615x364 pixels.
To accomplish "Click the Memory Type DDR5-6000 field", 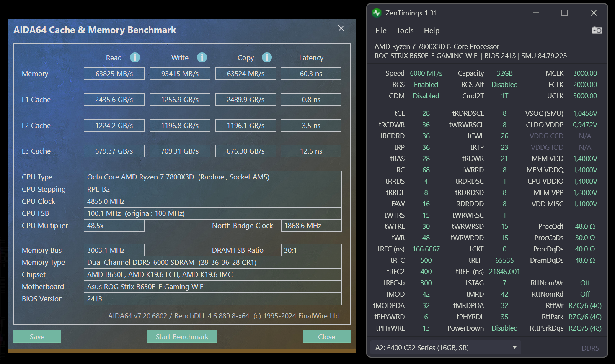I will point(213,262).
